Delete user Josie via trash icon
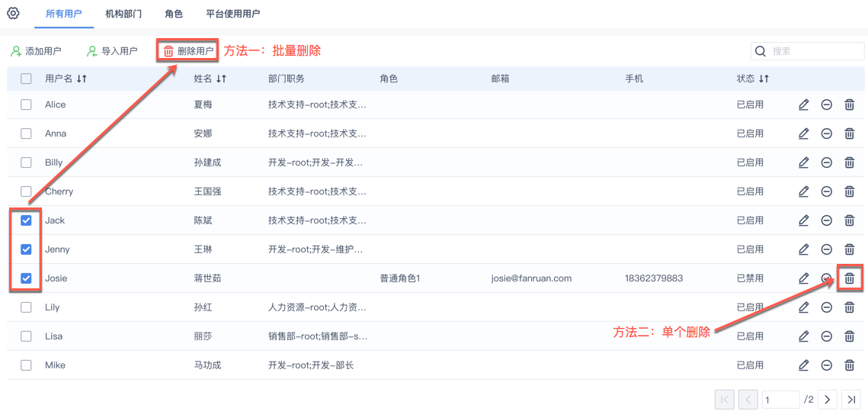Screen dimensions: 868x418 pyautogui.click(x=849, y=278)
